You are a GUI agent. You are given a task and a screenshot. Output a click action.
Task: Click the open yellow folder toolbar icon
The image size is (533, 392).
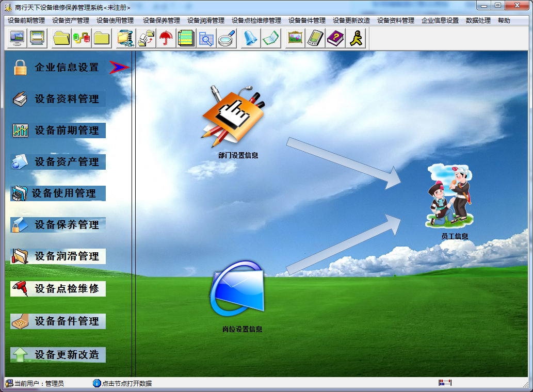tap(61, 38)
